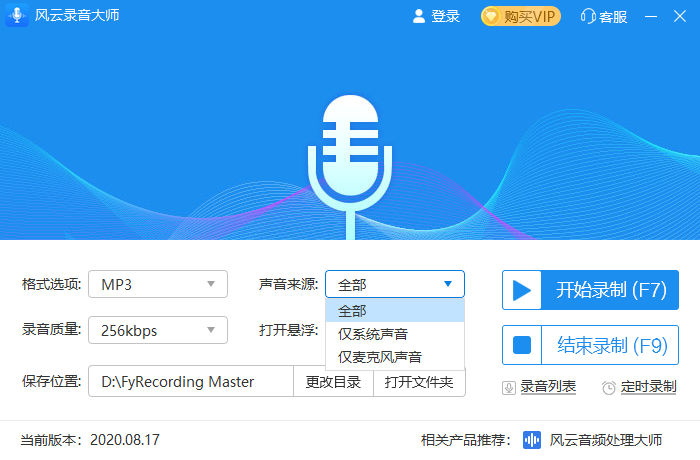Click the 更改目录 button
Image resolution: width=700 pixels, height=460 pixels.
point(333,382)
